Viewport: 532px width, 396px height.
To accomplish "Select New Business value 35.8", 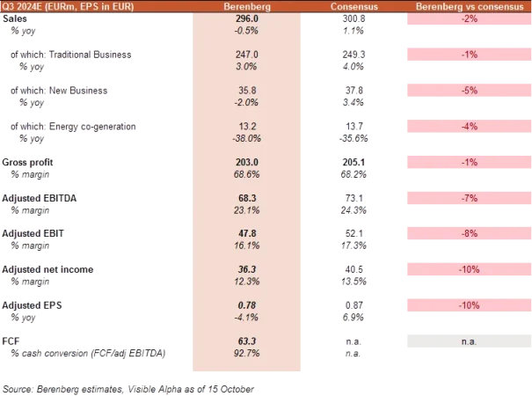I will [x=246, y=92].
